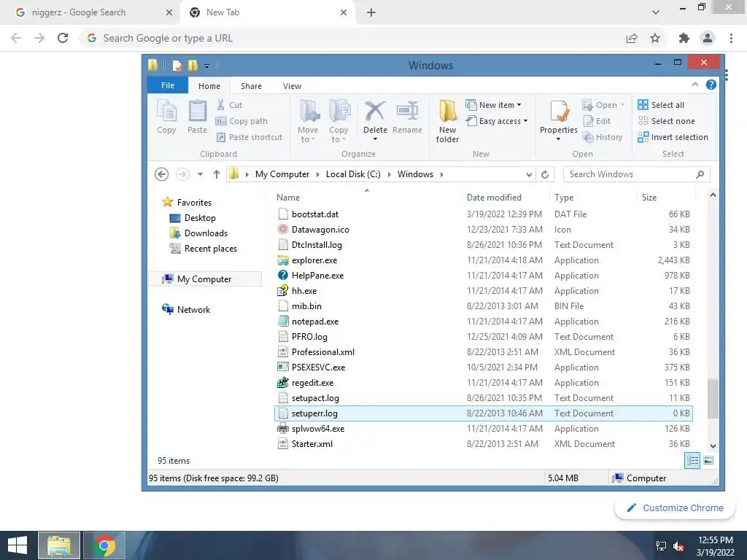Open the Properties dropdown arrow
This screenshot has height=560, width=747.
pos(558,139)
